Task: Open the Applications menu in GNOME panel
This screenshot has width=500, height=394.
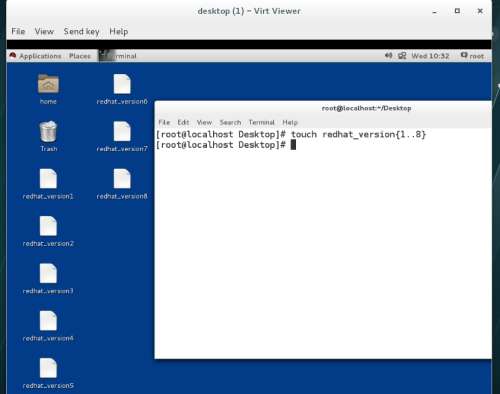Action: pos(40,56)
